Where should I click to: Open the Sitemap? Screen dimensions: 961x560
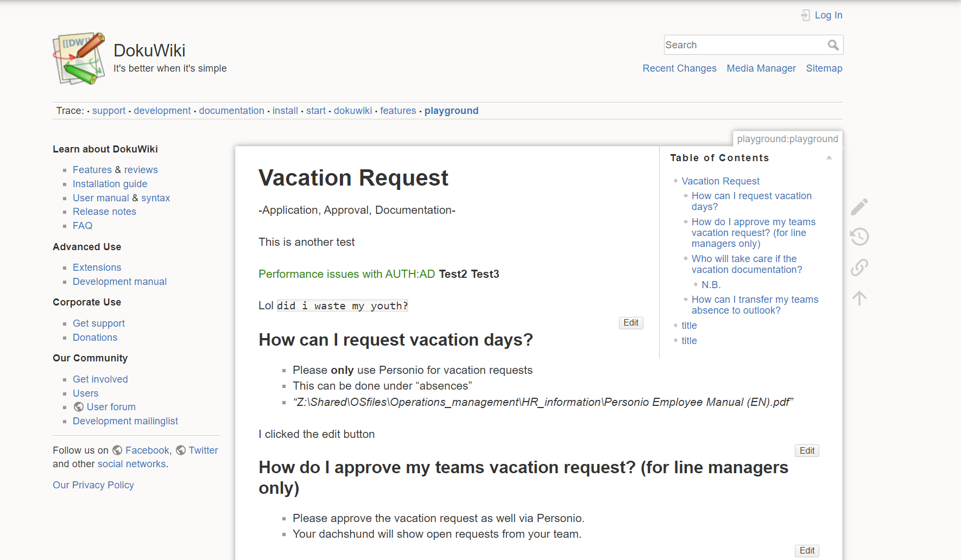(824, 68)
